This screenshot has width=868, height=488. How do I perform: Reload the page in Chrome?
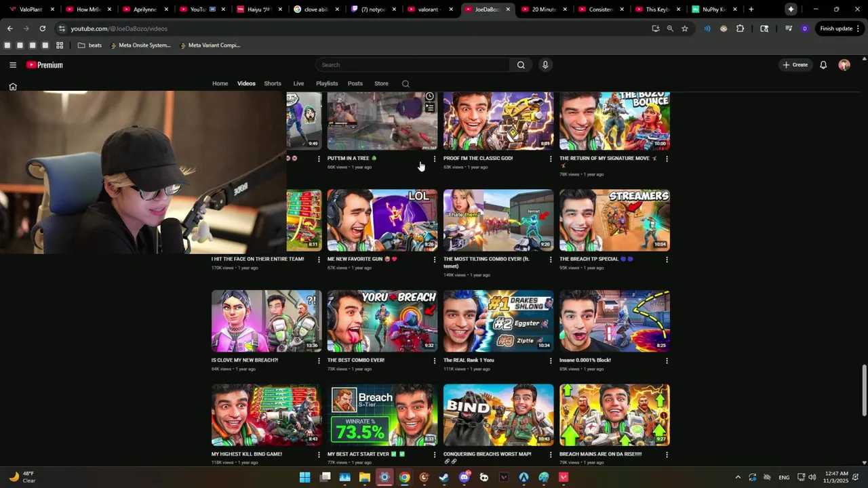click(x=43, y=28)
